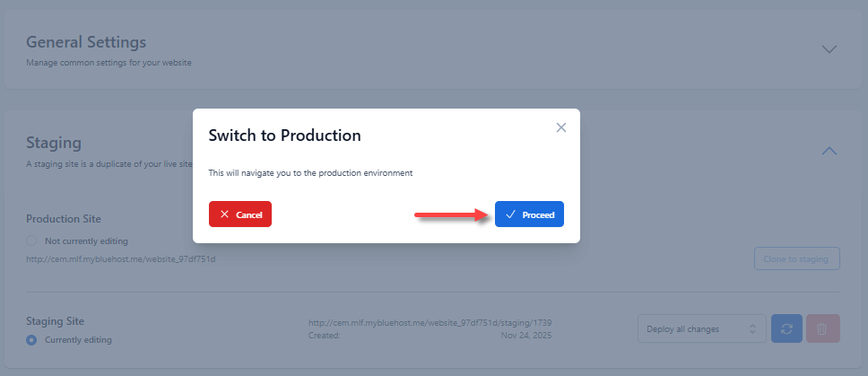Click the production site URL text
This screenshot has height=376, width=868.
[x=121, y=258]
